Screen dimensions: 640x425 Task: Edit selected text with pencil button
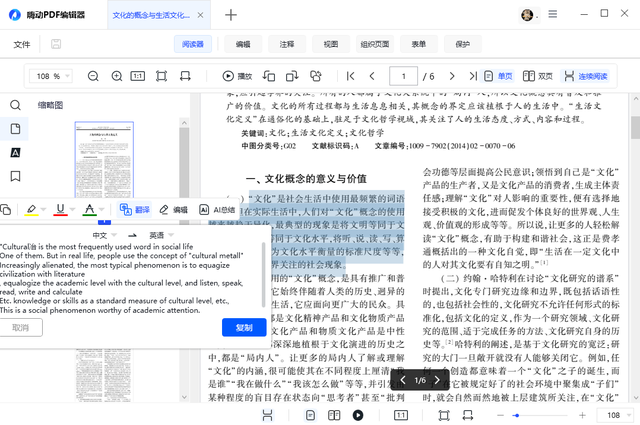tap(173, 209)
